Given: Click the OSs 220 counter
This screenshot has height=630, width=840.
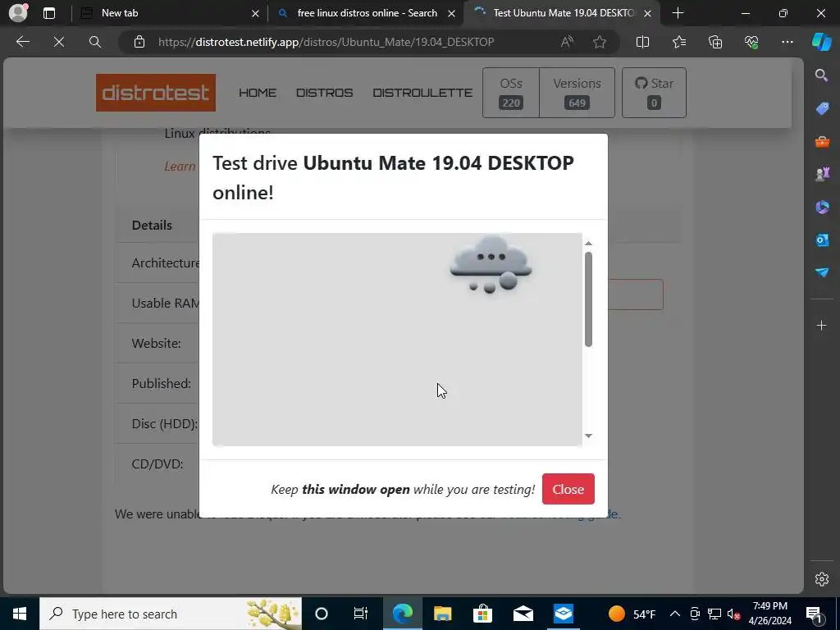Looking at the screenshot, I should click(511, 93).
